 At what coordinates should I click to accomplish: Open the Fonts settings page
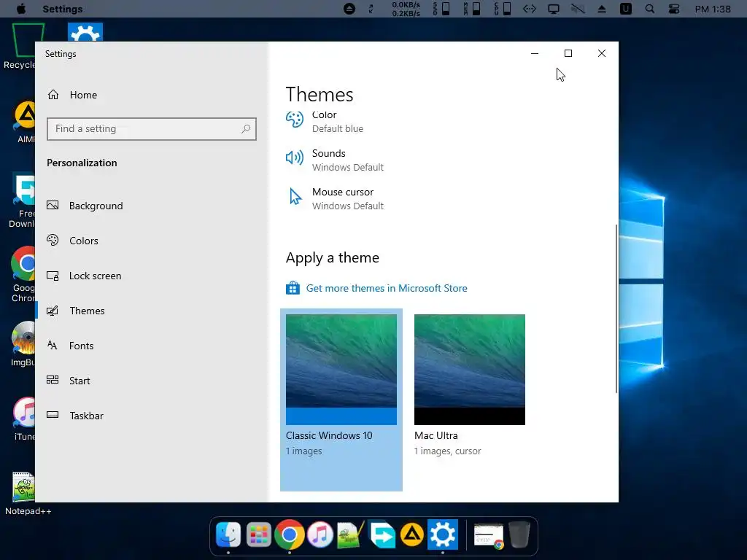[x=82, y=346]
